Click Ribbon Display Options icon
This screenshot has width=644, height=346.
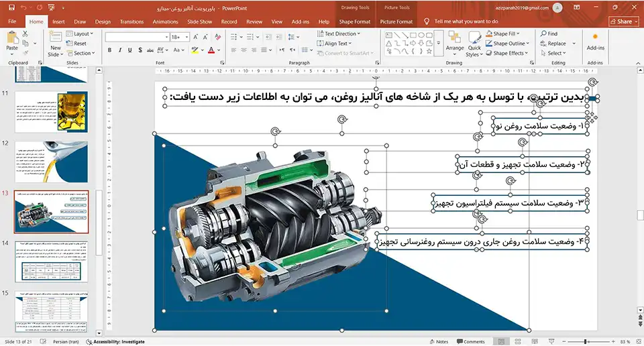click(577, 7)
